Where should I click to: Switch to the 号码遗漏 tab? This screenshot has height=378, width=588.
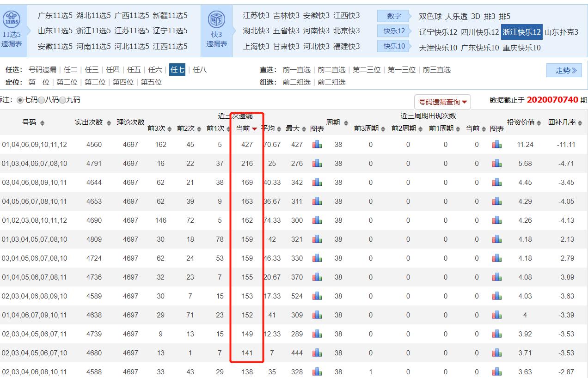tap(42, 70)
